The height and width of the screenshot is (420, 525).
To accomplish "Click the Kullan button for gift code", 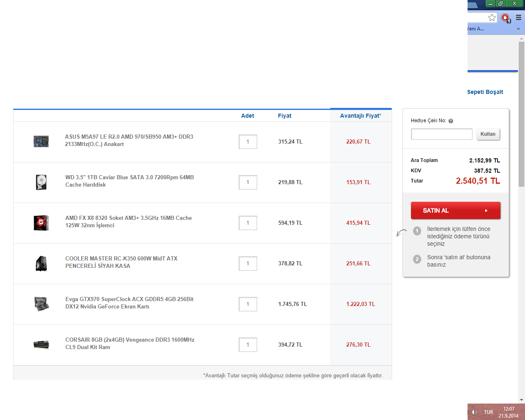I will click(488, 134).
